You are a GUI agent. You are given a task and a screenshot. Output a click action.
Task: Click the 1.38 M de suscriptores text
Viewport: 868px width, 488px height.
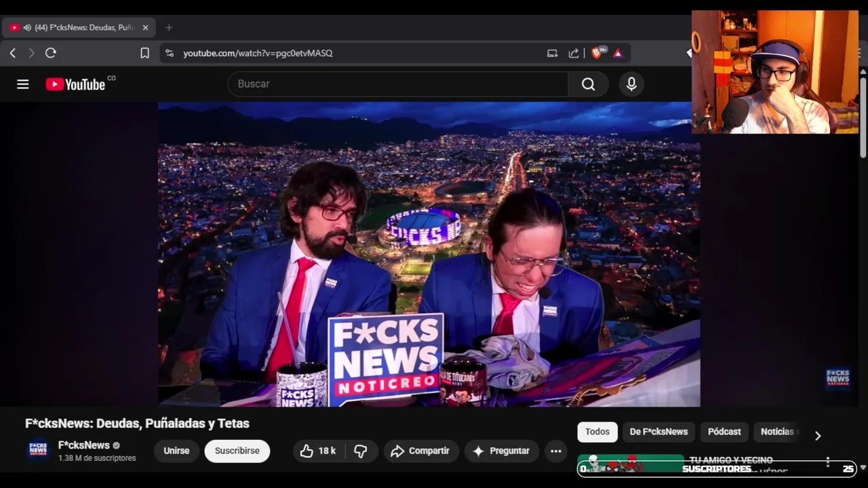tap(97, 458)
